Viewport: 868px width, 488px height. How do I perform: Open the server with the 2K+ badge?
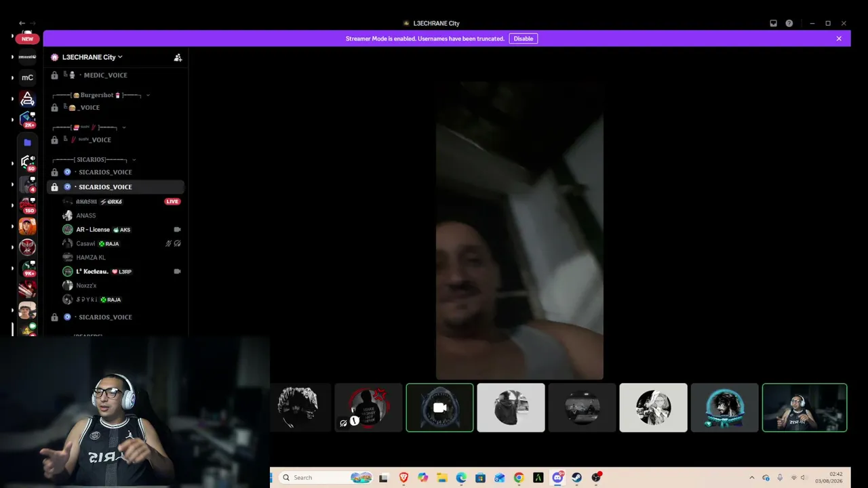[27, 119]
